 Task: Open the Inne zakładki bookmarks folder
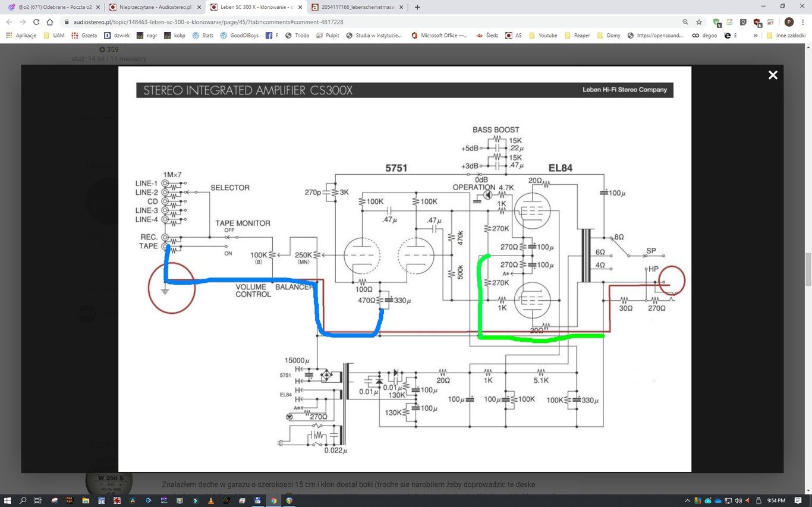[786, 36]
